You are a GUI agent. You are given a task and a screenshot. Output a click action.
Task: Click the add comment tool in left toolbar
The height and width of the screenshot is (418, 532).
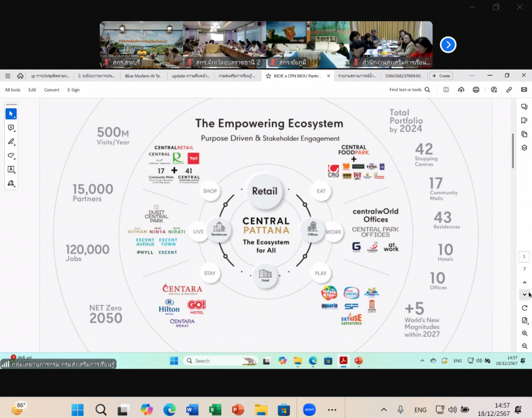(x=11, y=128)
